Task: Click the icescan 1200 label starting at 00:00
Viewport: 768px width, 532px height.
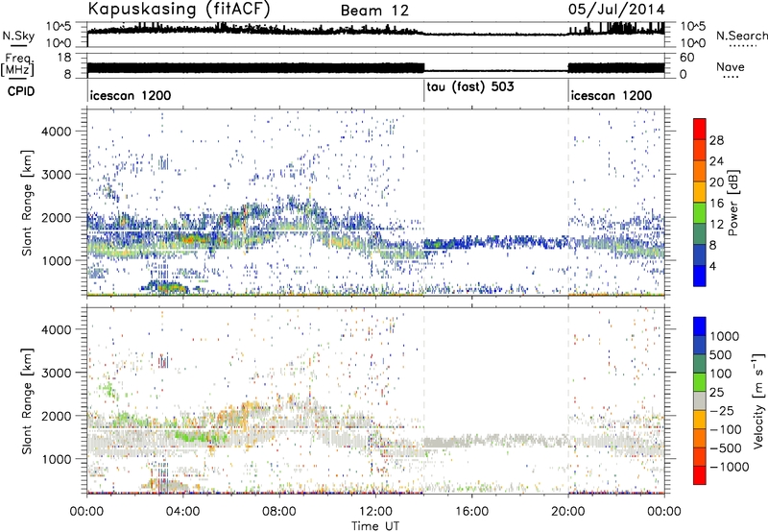Action: click(131, 95)
